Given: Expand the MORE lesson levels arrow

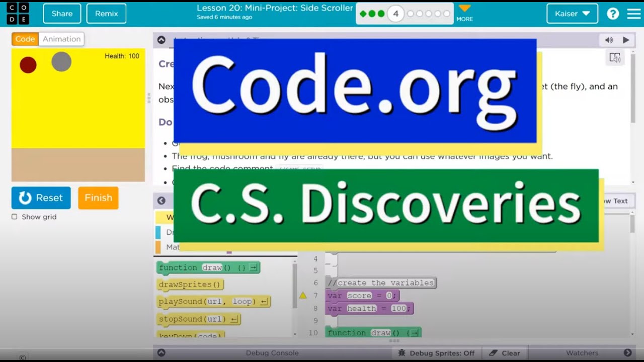Looking at the screenshot, I should coord(464,13).
